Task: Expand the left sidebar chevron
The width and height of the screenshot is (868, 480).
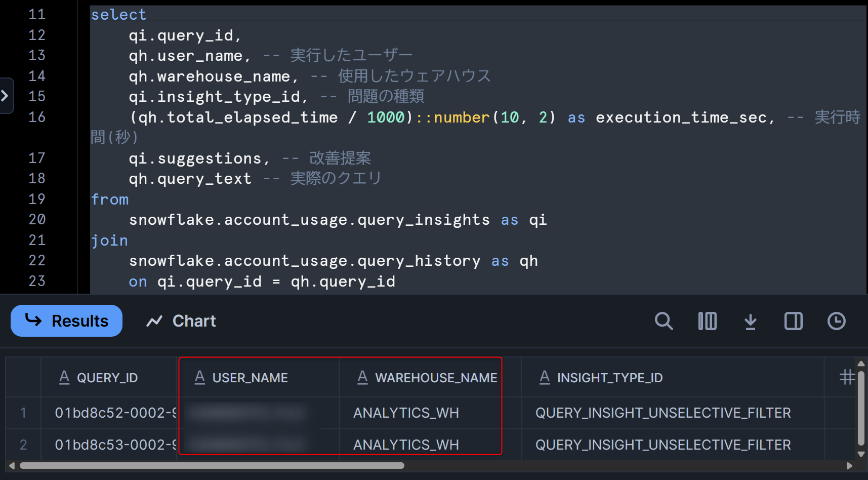Action: [5, 95]
